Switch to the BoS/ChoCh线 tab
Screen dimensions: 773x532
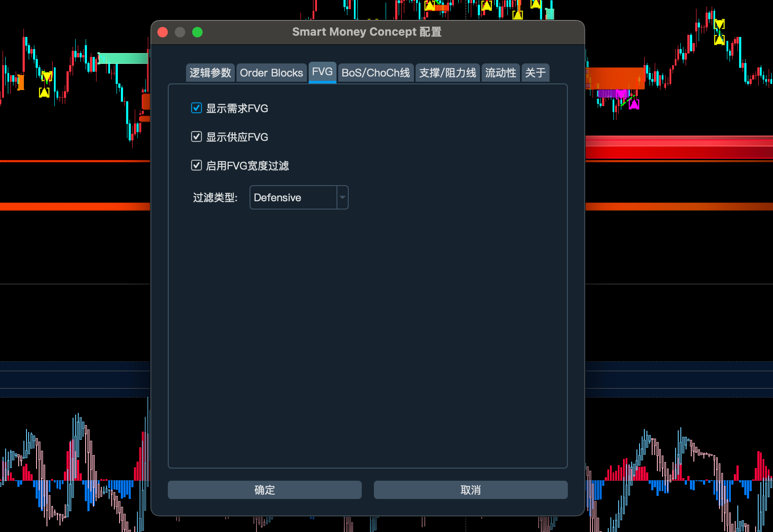376,73
